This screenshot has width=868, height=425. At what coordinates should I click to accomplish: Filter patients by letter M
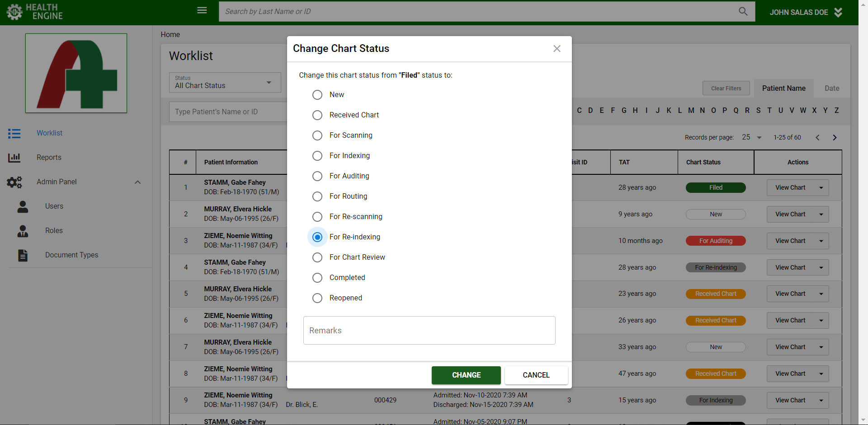pyautogui.click(x=691, y=111)
